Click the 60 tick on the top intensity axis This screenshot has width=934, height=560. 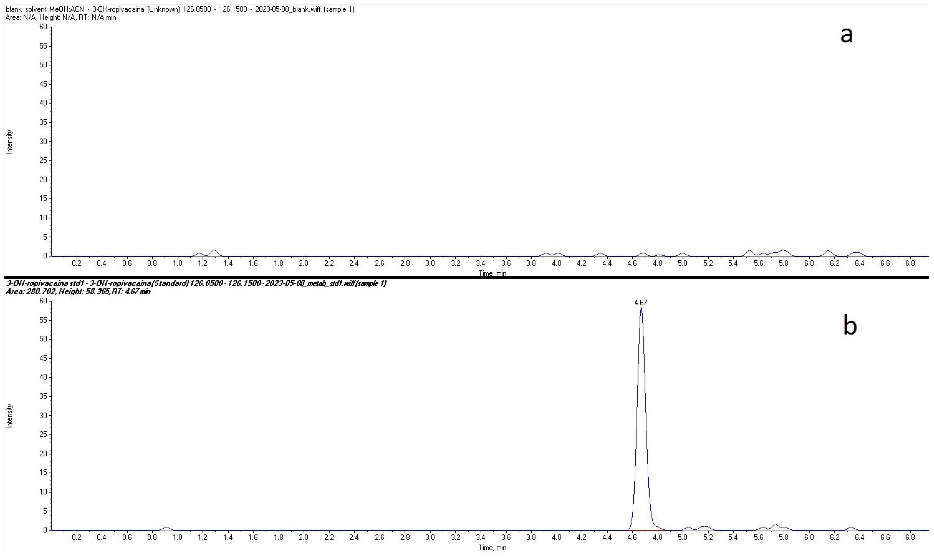click(43, 27)
